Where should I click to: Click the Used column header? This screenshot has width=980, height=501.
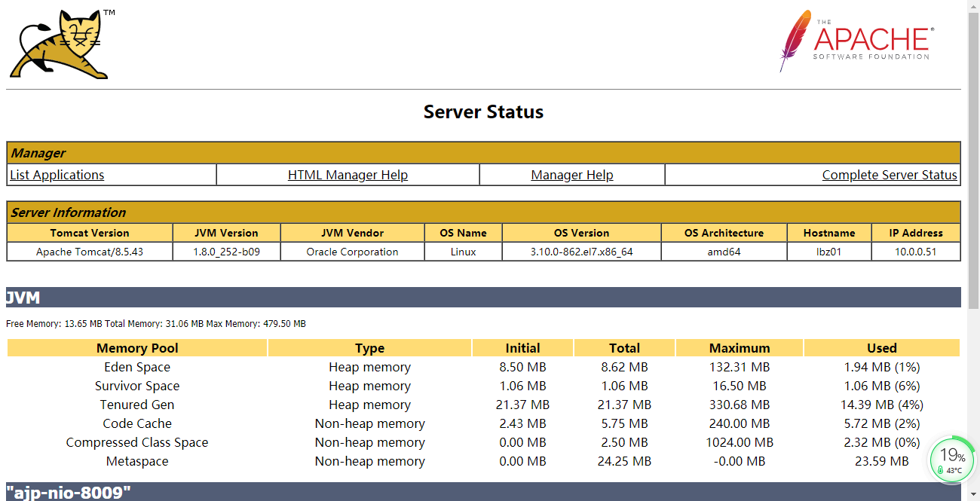[882, 348]
